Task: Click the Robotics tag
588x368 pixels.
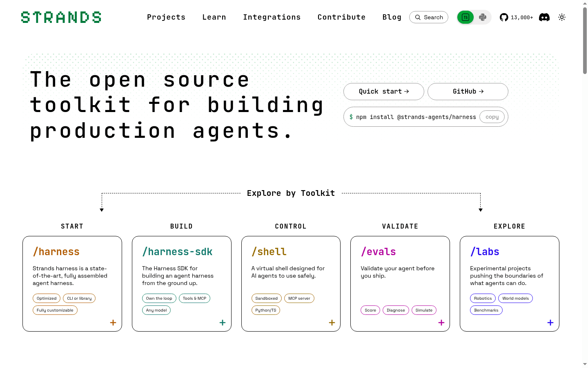Action: tap(483, 298)
